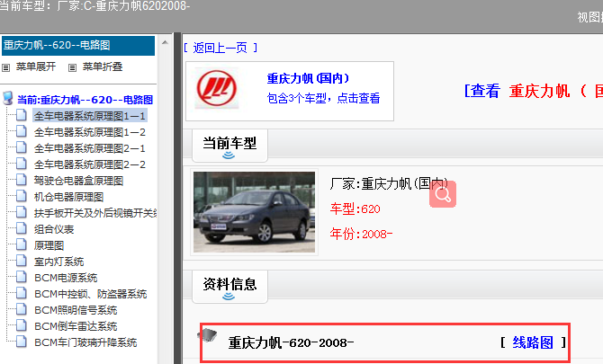Go back with 返回上一页 link
Image resolution: width=603 pixels, height=364 pixels.
pyautogui.click(x=220, y=48)
